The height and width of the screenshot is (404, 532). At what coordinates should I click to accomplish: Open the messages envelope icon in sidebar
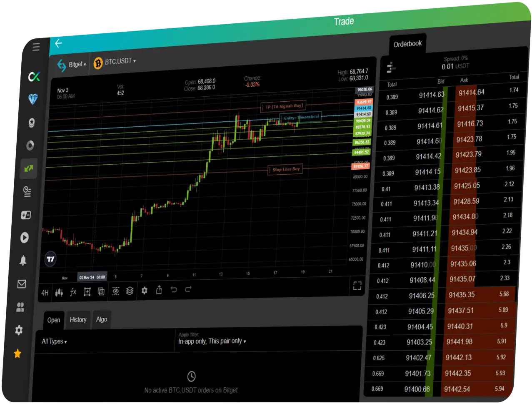tap(22, 284)
